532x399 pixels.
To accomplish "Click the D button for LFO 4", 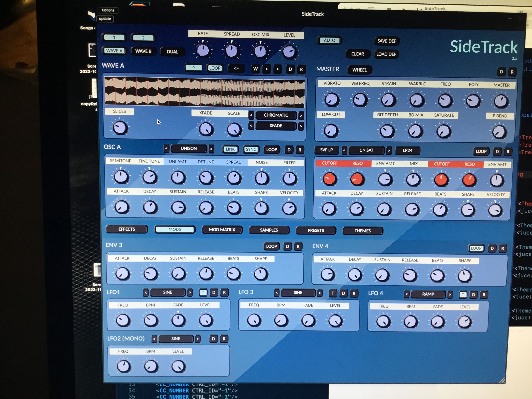I will (473, 295).
